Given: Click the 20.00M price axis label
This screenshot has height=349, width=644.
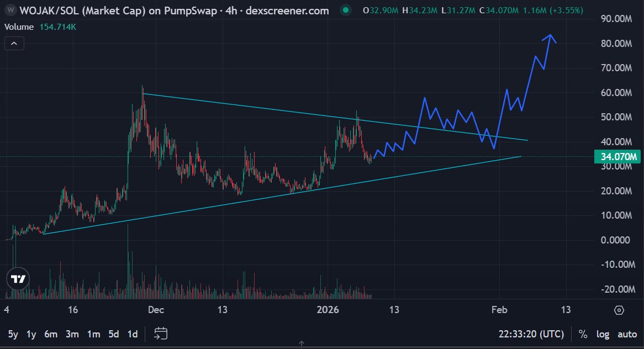Looking at the screenshot, I should 616,191.
